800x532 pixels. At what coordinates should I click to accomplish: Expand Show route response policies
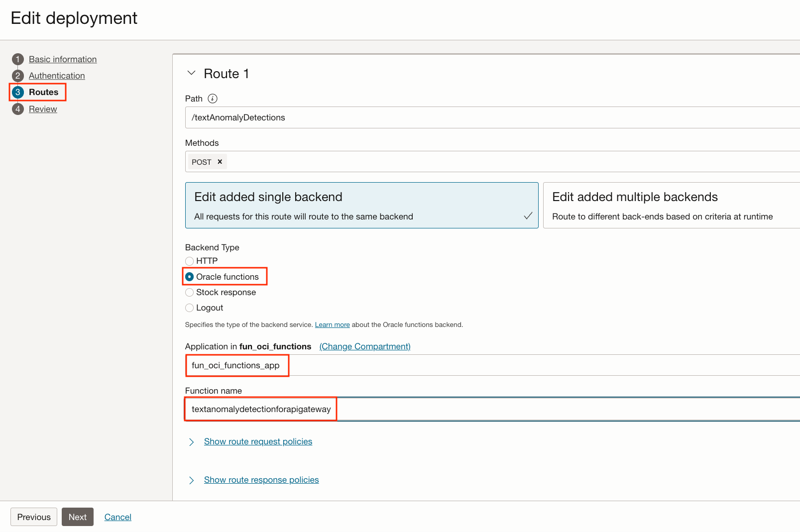pyautogui.click(x=261, y=480)
